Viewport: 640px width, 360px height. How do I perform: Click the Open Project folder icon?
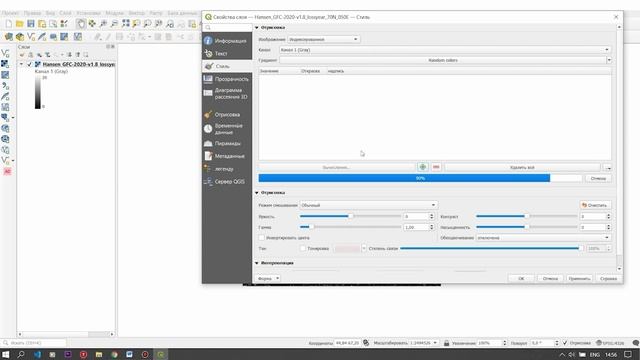pyautogui.click(x=20, y=24)
